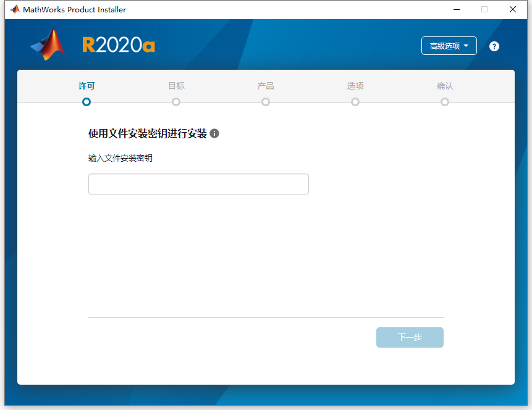
Task: Minimize the MathWorks Product Installer window
Action: (x=457, y=9)
